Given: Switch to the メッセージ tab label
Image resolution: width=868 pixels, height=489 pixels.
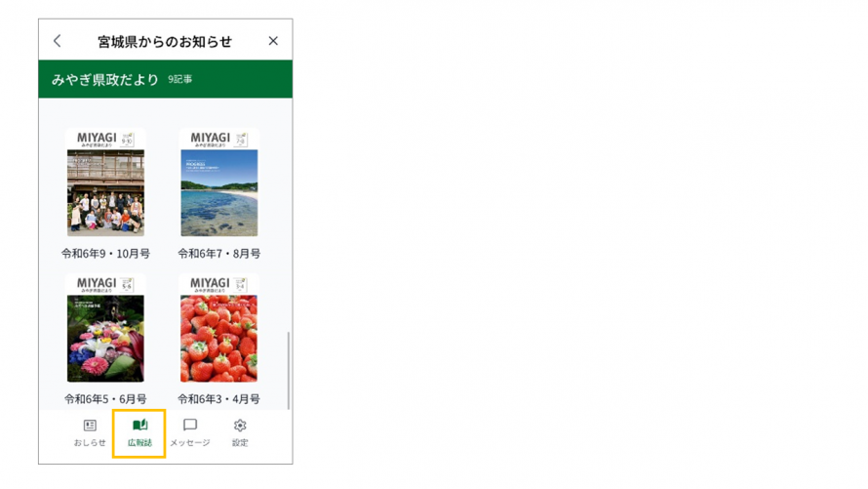Looking at the screenshot, I should (190, 442).
